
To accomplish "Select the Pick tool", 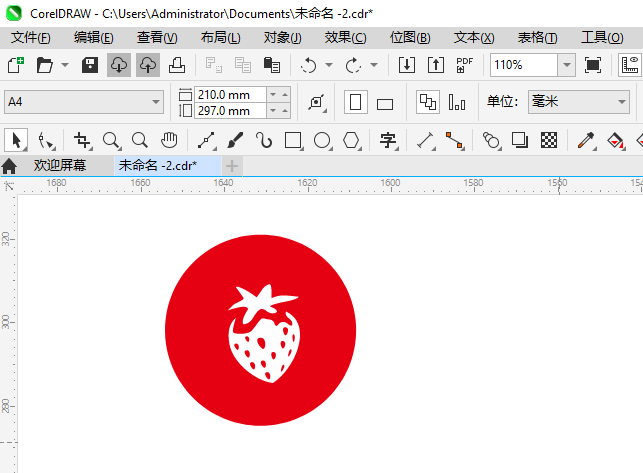I will pyautogui.click(x=16, y=140).
